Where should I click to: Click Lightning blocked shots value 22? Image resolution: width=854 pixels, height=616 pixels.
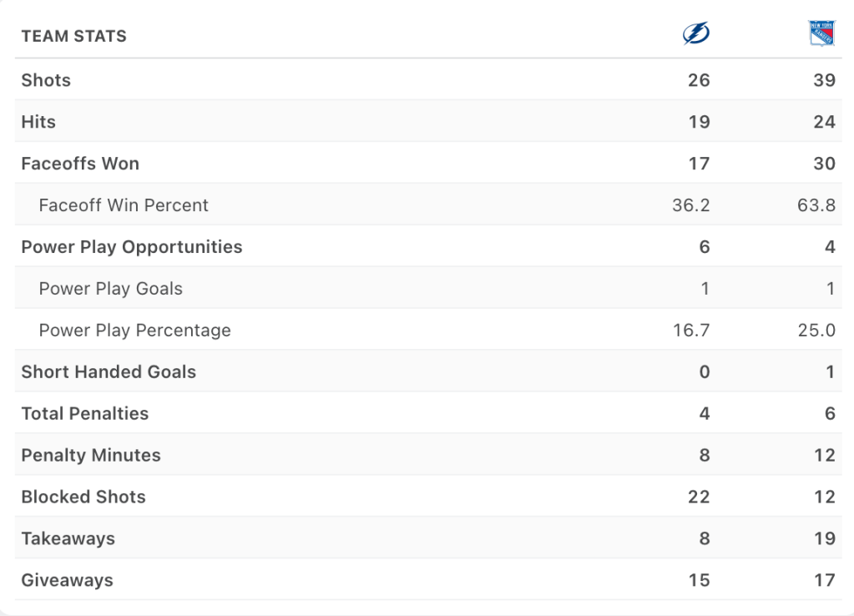(x=699, y=497)
